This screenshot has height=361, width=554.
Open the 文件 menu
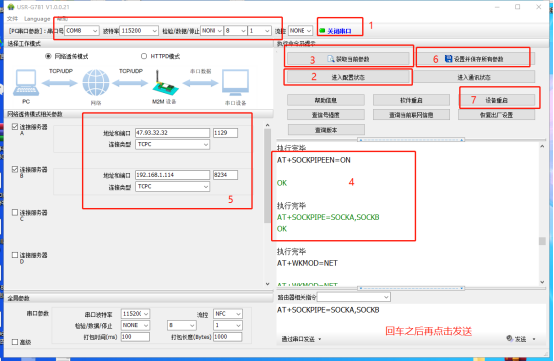pos(12,19)
